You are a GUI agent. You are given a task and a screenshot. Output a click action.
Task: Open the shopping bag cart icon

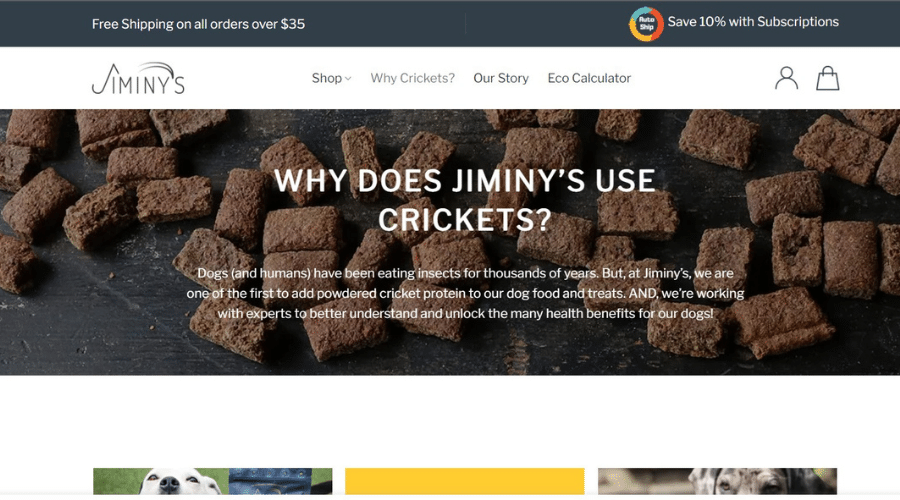tap(828, 78)
